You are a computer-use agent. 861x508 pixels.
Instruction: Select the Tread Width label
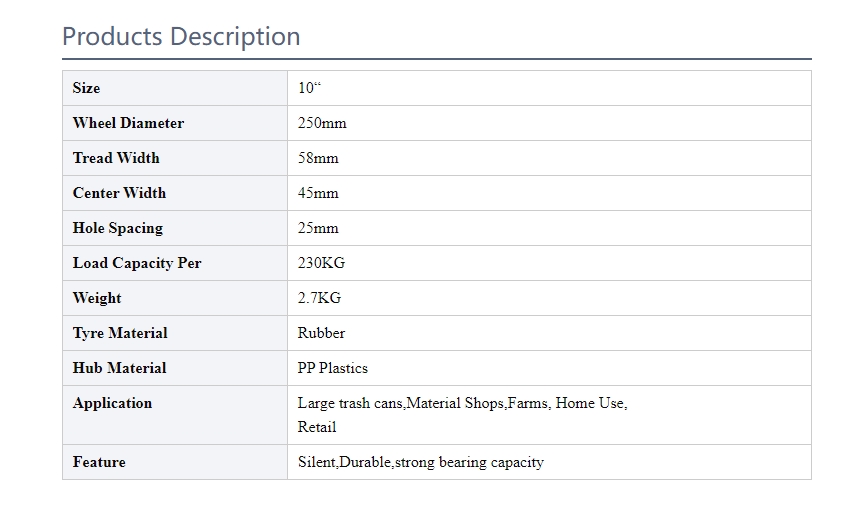[x=116, y=158]
